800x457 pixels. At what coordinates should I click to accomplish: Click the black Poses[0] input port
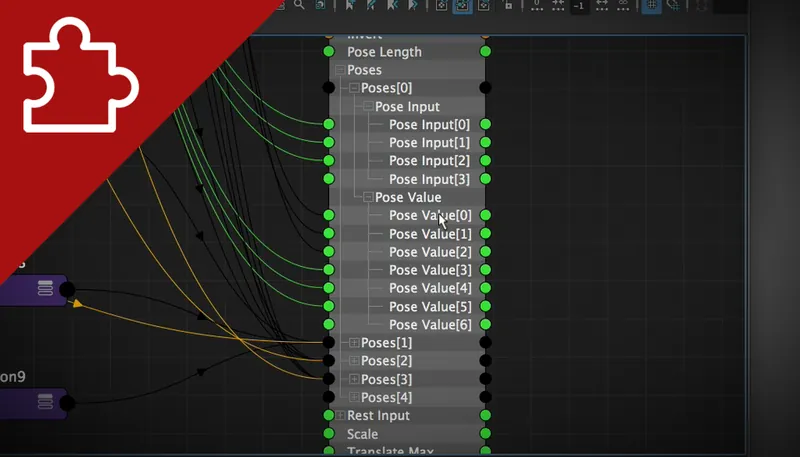[329, 88]
